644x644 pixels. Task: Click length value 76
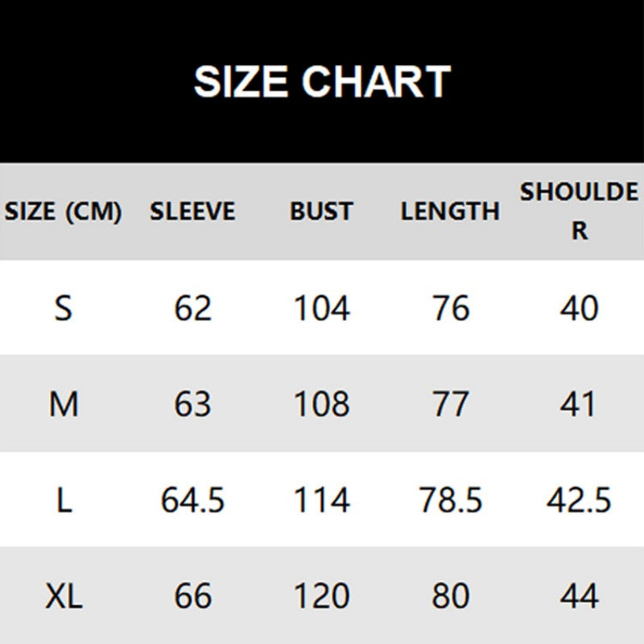(450, 308)
